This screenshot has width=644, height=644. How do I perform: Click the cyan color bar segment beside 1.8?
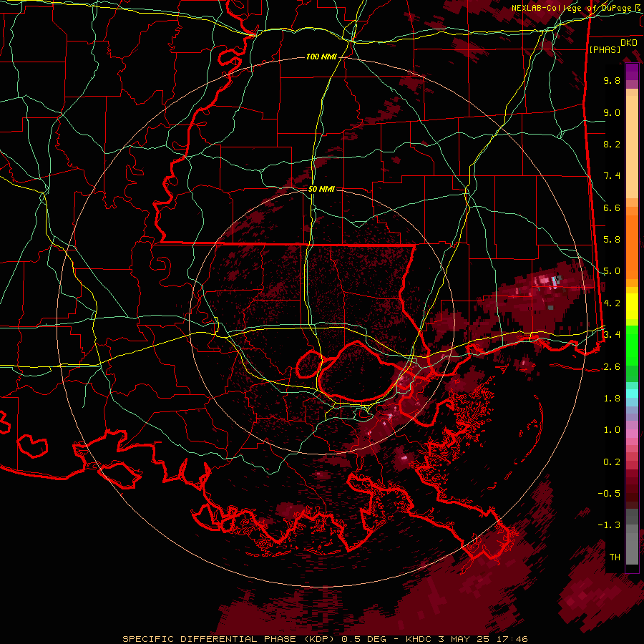point(632,394)
